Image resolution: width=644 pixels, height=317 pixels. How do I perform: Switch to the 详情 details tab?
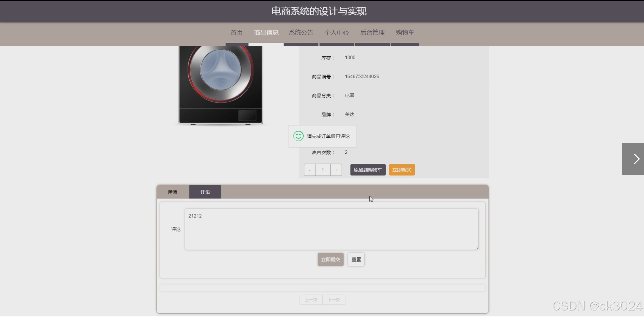172,192
